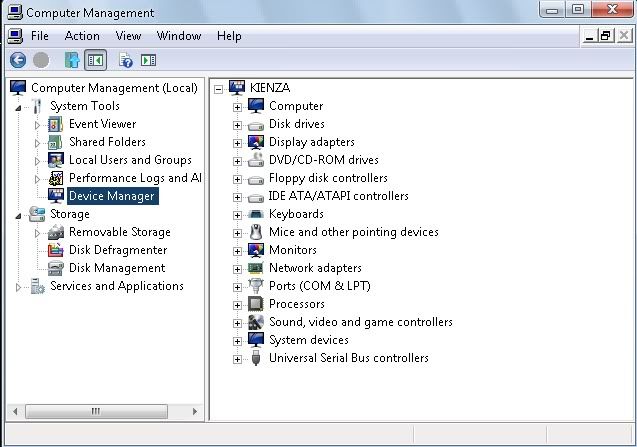637x447 pixels.
Task: Expand the Floppy disk controllers category
Action: click(237, 179)
